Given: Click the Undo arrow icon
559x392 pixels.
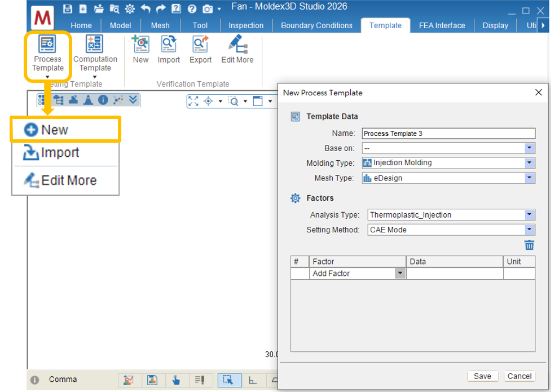Looking at the screenshot, I should pyautogui.click(x=146, y=9).
